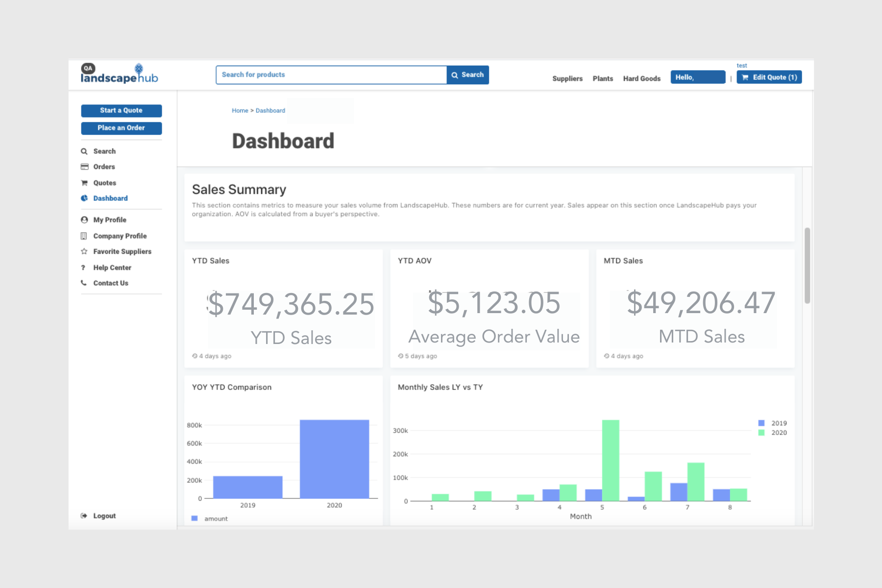This screenshot has height=588, width=882.
Task: Click the Help Center question mark icon
Action: pos(83,268)
